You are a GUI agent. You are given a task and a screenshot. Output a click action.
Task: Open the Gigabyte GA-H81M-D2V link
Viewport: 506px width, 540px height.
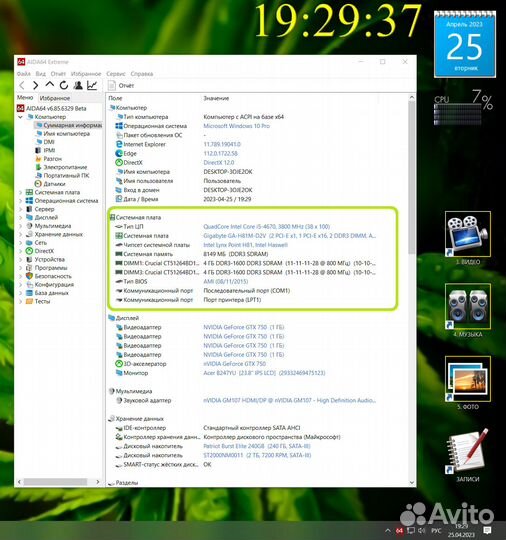click(289, 236)
